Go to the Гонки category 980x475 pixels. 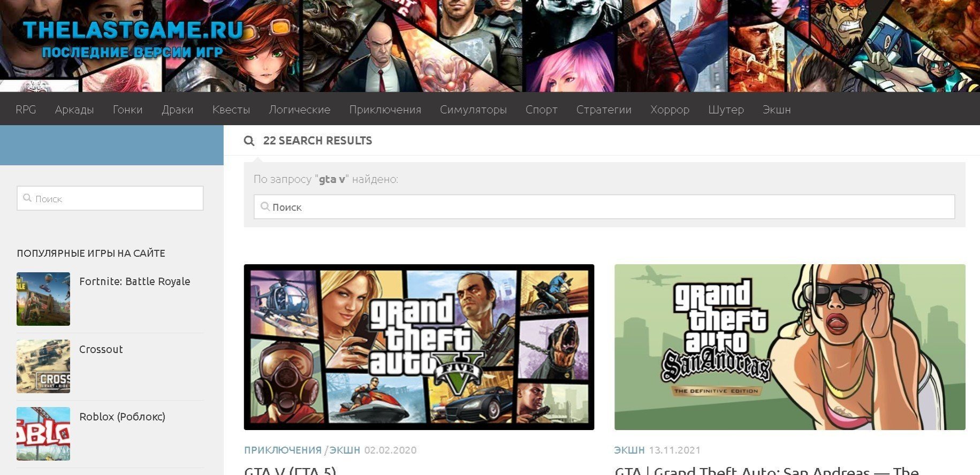point(128,110)
